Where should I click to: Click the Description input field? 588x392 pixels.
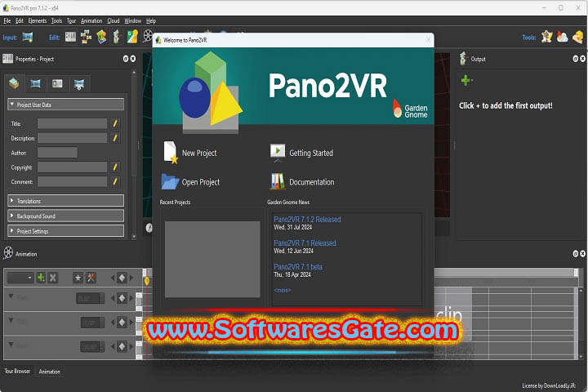[x=73, y=138]
